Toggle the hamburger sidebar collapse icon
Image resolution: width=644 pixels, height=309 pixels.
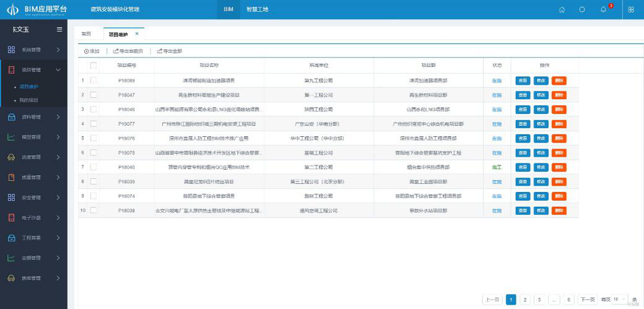click(60, 29)
